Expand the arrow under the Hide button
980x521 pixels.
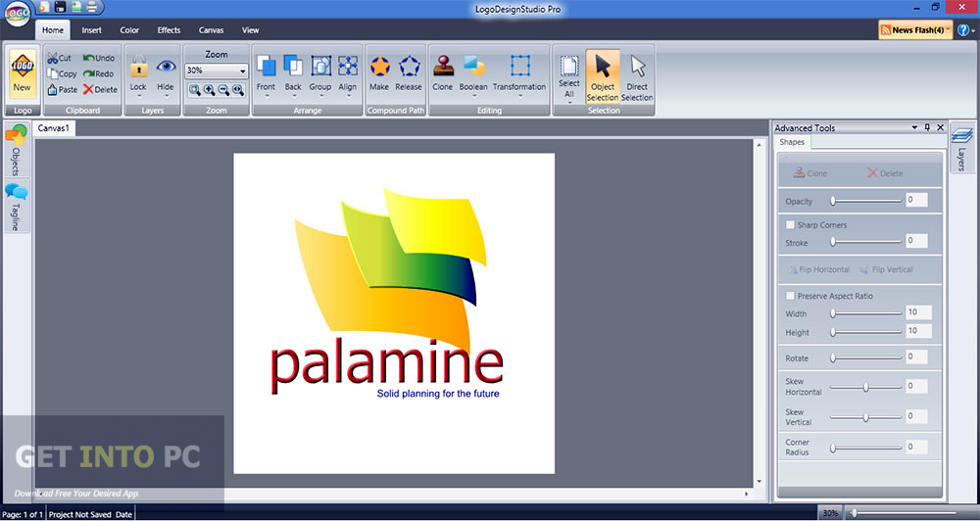[166, 96]
